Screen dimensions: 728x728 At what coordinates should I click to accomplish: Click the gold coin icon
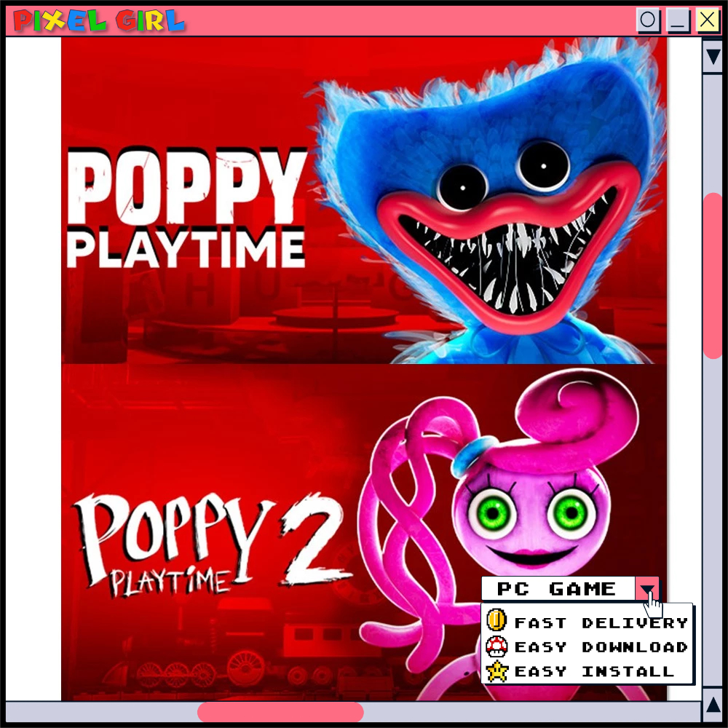tap(496, 621)
